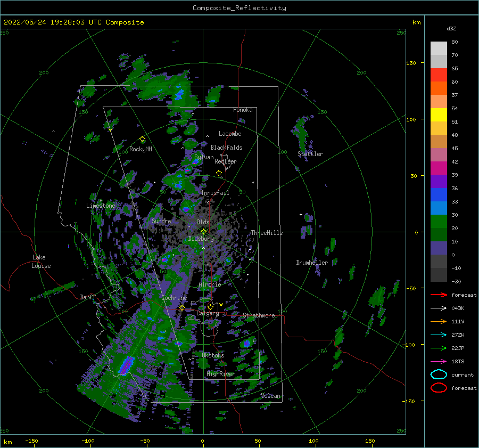The image size is (479, 448).
Task: Click the Sundre label
Action: pos(161,221)
